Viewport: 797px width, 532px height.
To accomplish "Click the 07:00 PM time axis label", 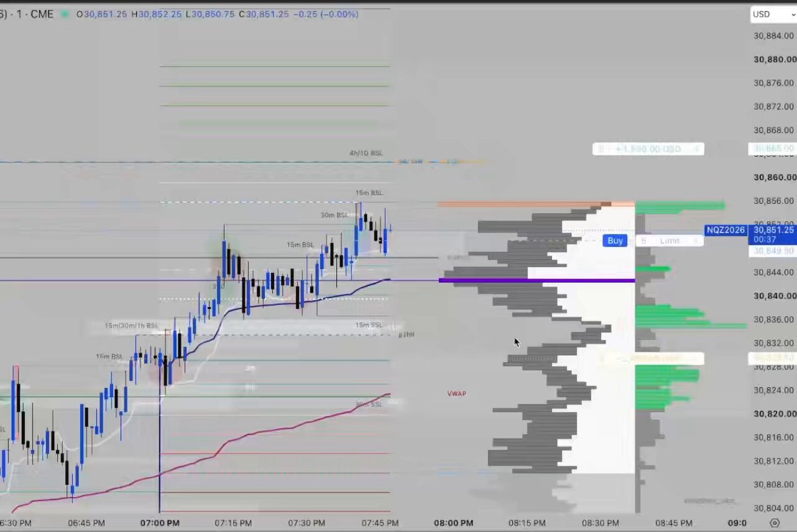I will tap(159, 523).
